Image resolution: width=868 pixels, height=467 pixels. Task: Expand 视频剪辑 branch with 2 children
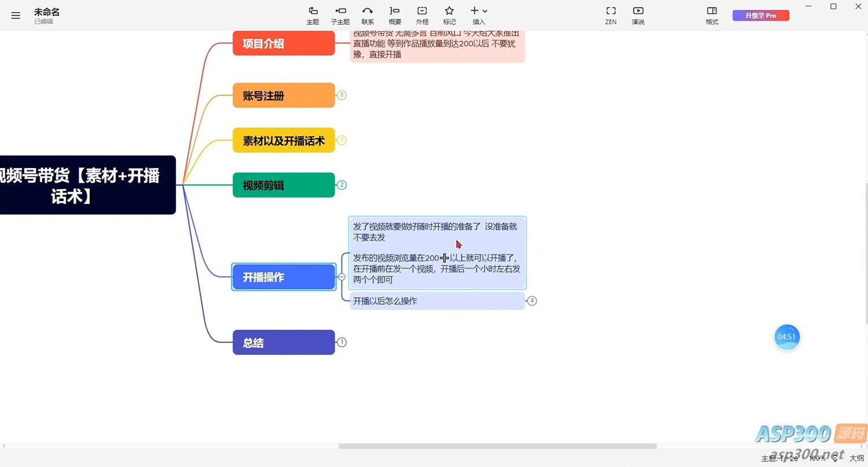pos(342,185)
